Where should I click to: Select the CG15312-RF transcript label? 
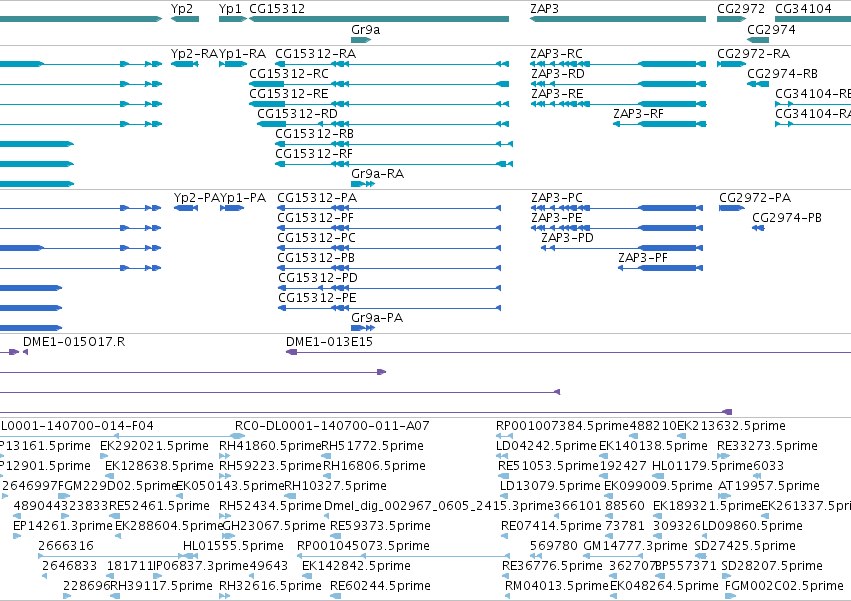pos(314,154)
